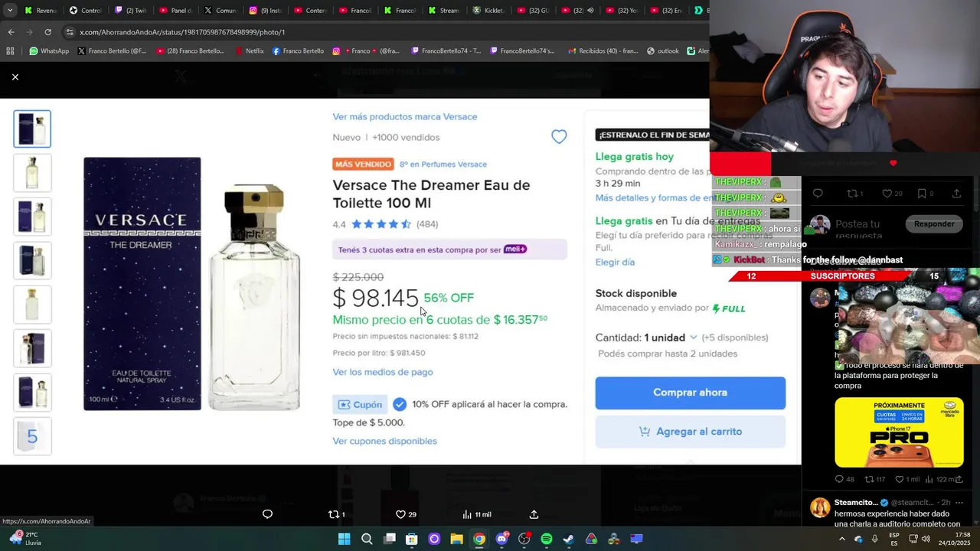Click Ver más productos marca Versace
980x551 pixels.
405,116
